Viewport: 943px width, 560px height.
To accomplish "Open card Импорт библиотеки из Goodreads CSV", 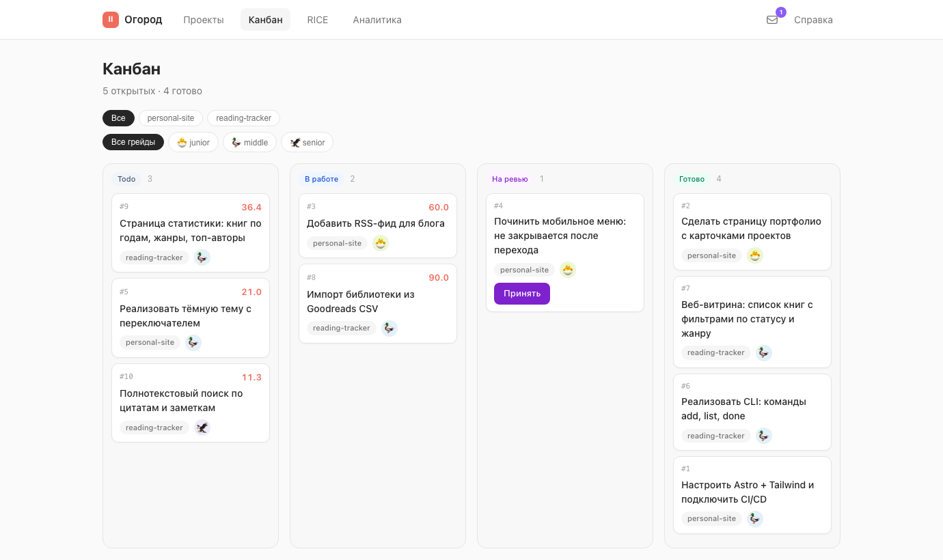I will click(x=378, y=303).
